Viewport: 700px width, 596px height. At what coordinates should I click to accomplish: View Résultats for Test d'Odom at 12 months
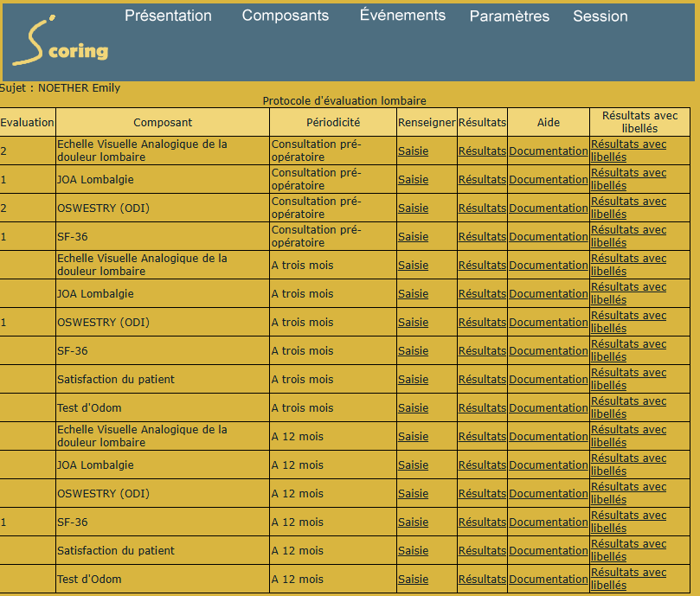click(482, 580)
